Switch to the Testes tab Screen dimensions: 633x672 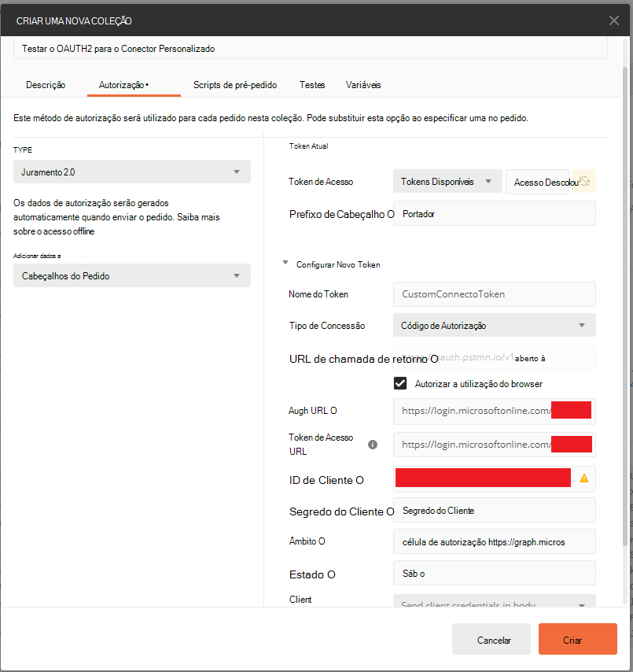click(x=312, y=85)
